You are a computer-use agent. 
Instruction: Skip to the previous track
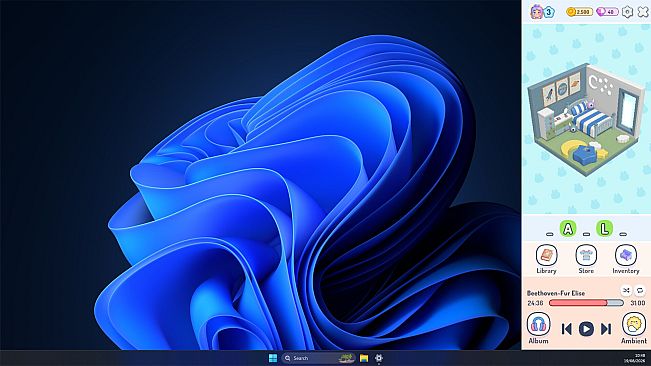(566, 329)
